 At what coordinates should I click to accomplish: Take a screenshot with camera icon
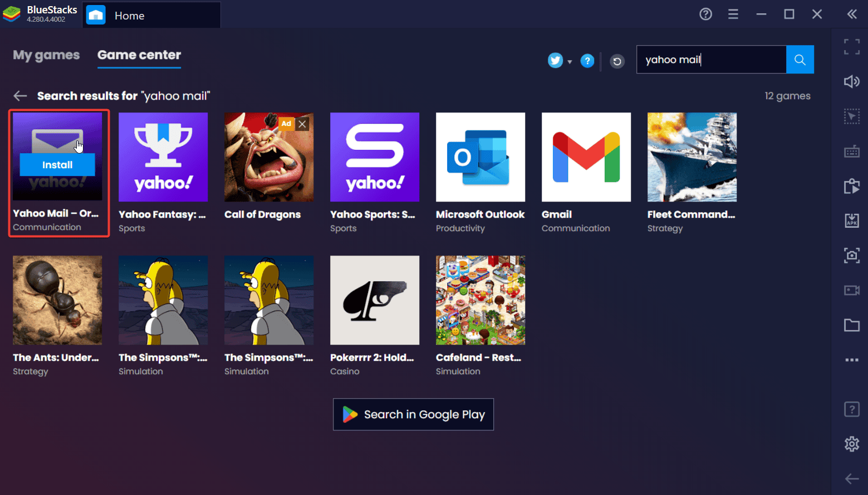852,256
